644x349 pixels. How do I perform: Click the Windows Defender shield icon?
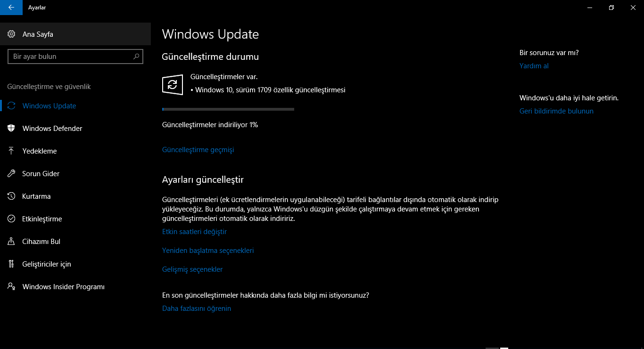pos(11,129)
